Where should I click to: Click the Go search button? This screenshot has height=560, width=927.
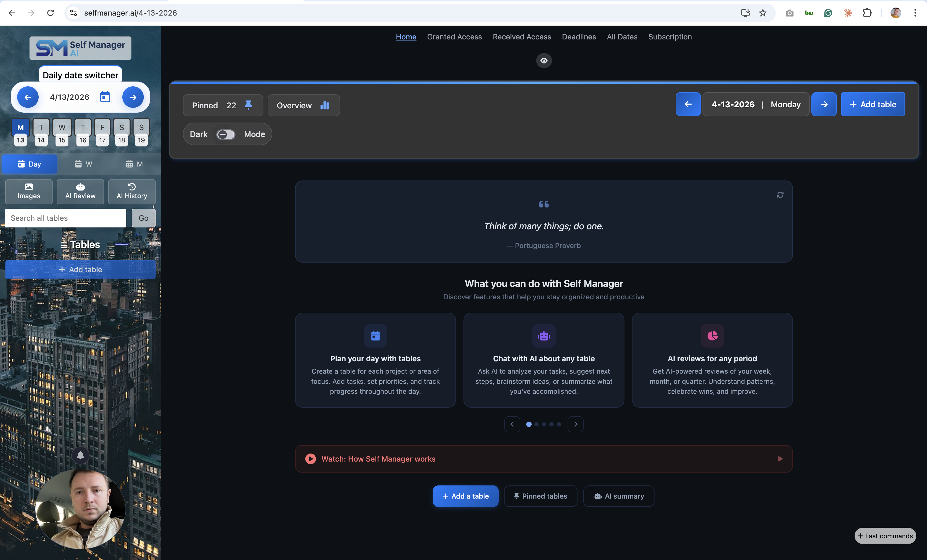point(143,218)
